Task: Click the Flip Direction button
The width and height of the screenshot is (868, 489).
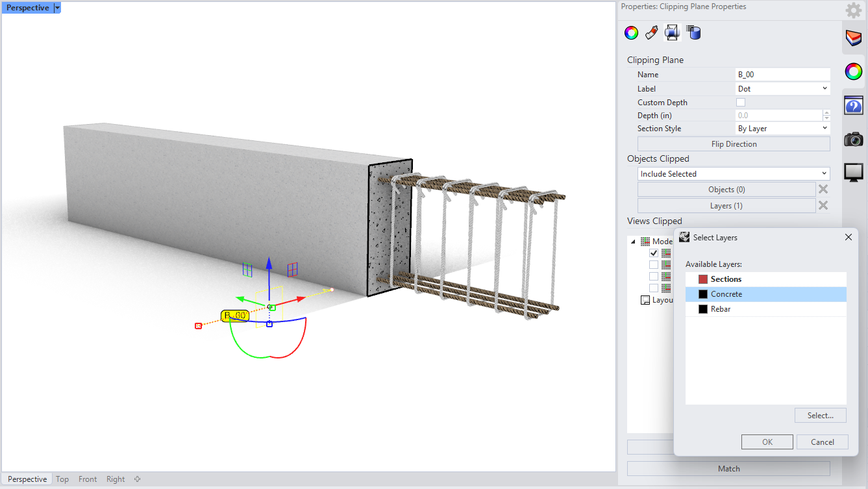Action: pos(734,144)
